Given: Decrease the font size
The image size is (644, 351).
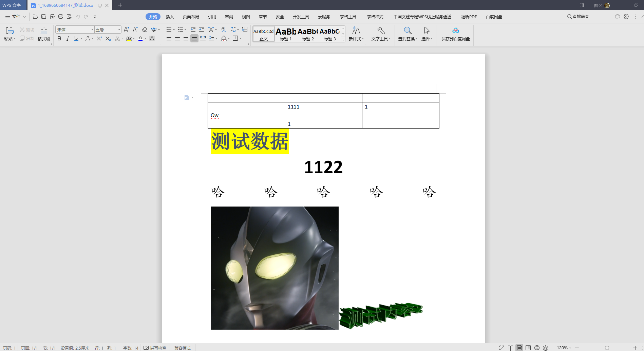Looking at the screenshot, I should (135, 30).
